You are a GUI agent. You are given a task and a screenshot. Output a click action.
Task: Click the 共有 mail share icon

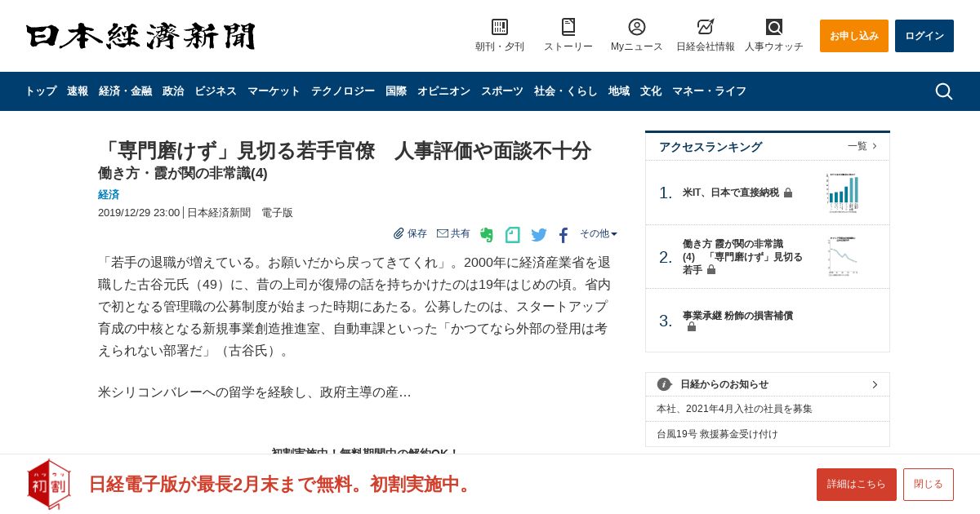pos(443,233)
